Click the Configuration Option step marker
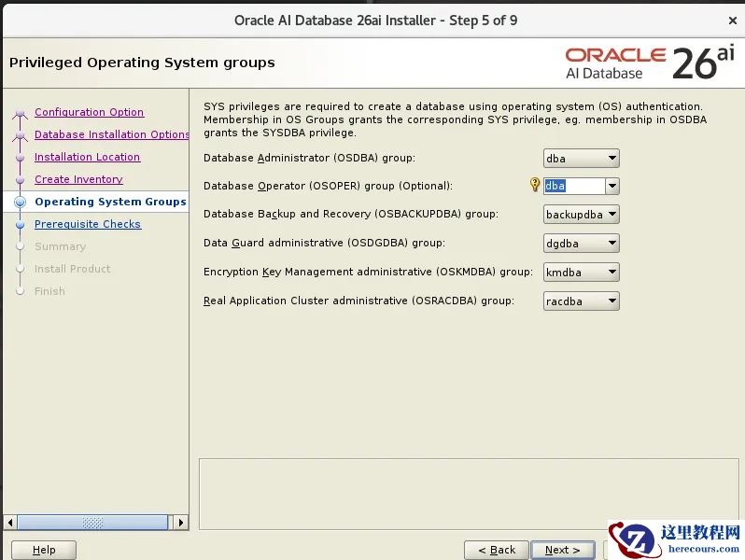Screen dimensions: 745x560 click(20, 113)
